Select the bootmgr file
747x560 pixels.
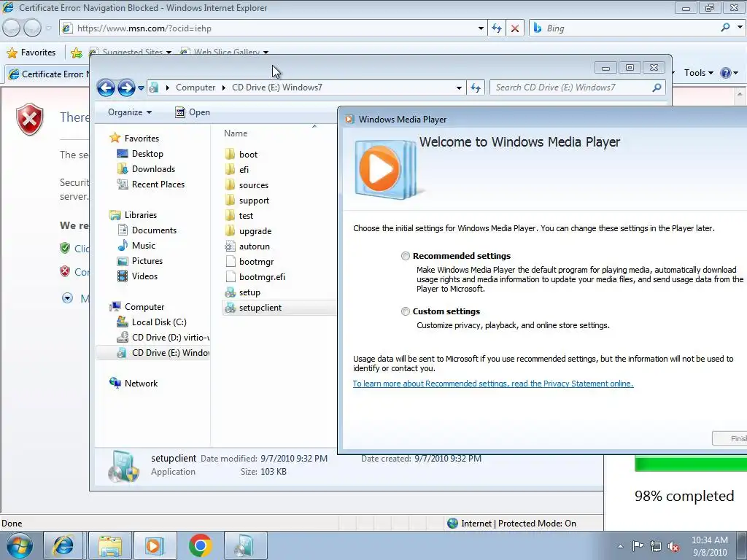249,262
